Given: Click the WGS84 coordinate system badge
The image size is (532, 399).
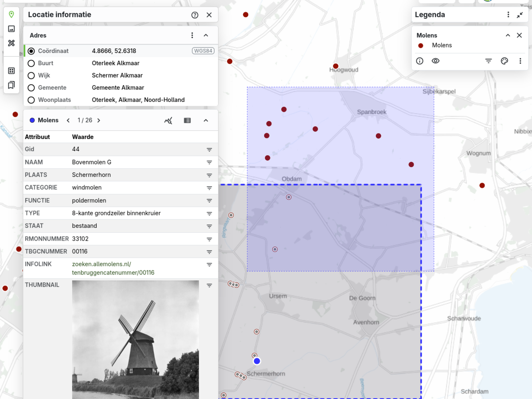Looking at the screenshot, I should coord(203,51).
